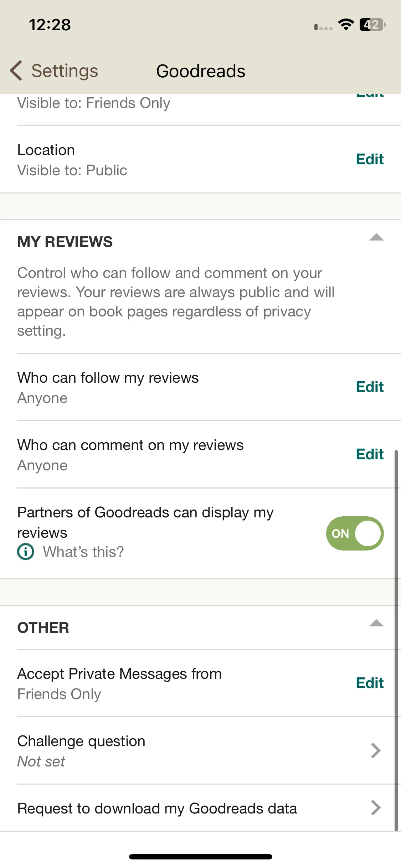This screenshot has height=868, width=401.
Task: Select the Challenge question row
Action: pyautogui.click(x=200, y=750)
